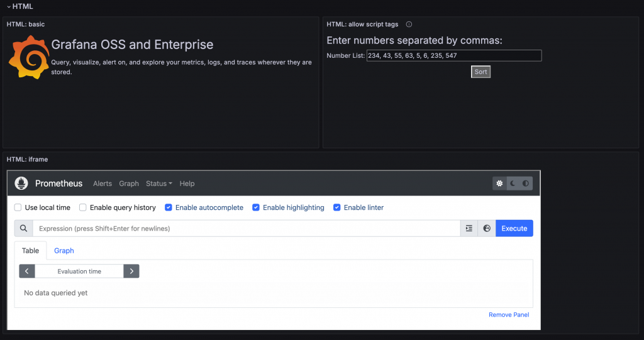Image resolution: width=644 pixels, height=340 pixels.
Task: Click the Grafana swirl logo
Action: pos(29,57)
